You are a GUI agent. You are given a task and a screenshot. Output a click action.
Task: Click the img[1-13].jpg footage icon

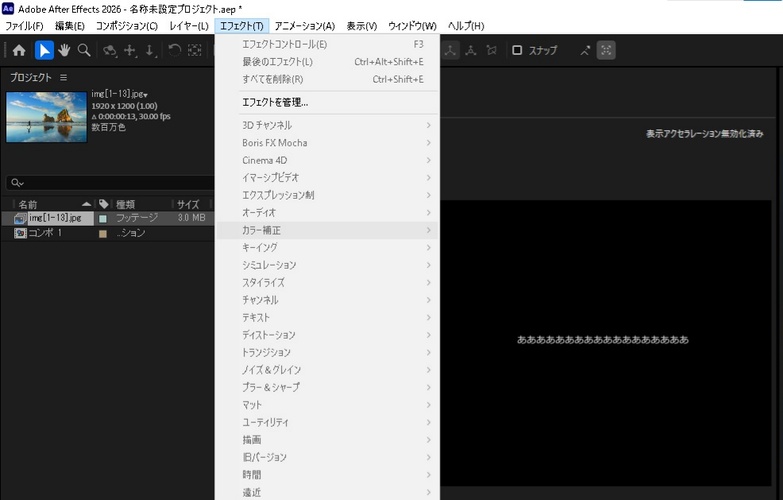20,218
